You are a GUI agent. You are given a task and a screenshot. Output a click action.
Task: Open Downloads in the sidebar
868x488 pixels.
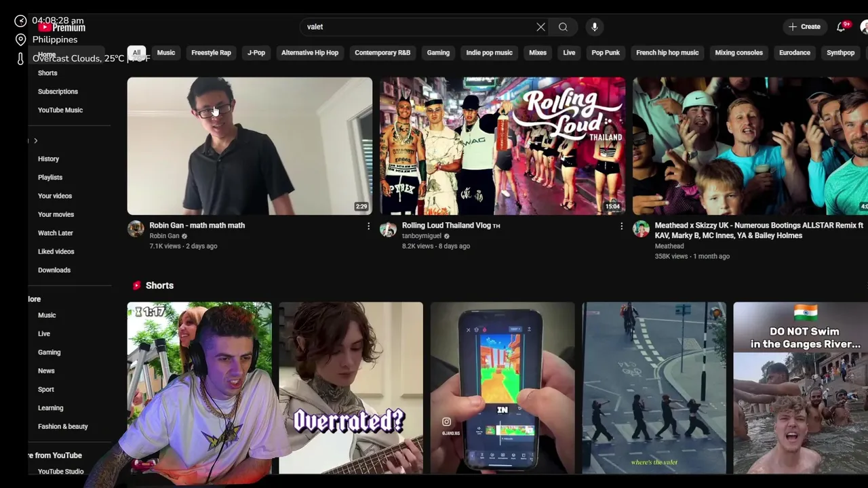(x=54, y=270)
